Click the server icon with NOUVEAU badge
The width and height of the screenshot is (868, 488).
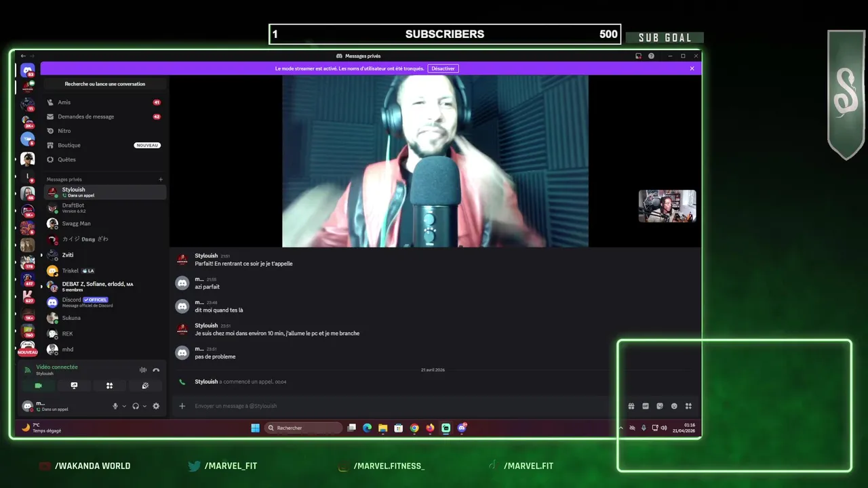tap(27, 348)
